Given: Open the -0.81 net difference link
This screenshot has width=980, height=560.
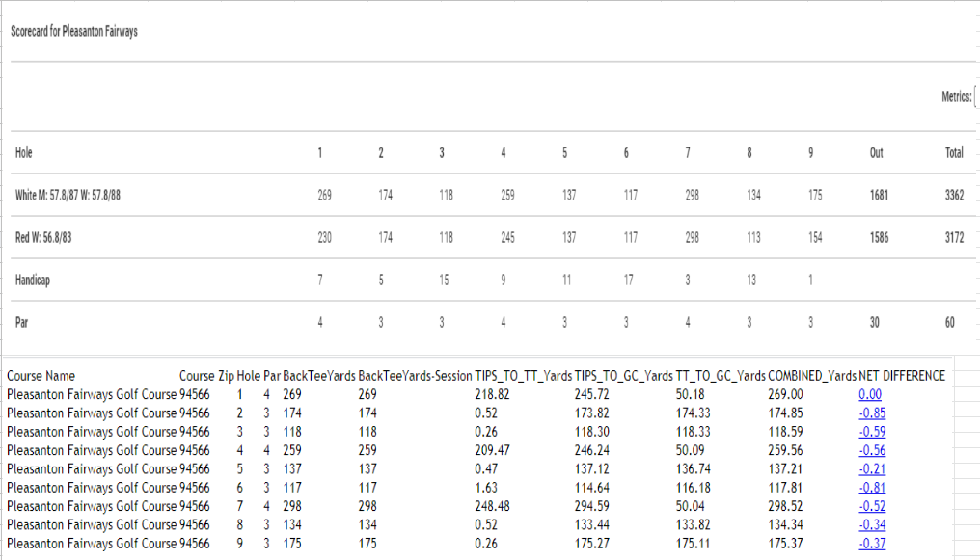Looking at the screenshot, I should [x=872, y=489].
